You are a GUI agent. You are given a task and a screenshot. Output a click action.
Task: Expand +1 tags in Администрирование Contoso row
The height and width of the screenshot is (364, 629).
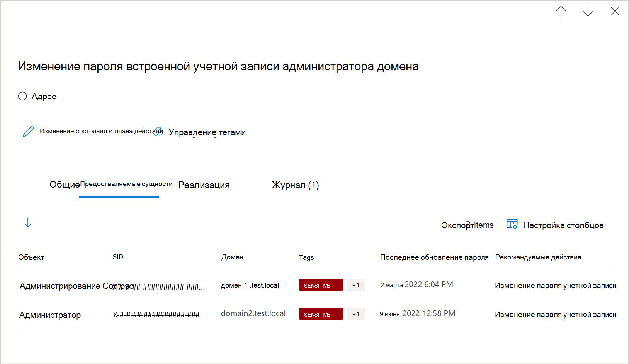tap(356, 285)
